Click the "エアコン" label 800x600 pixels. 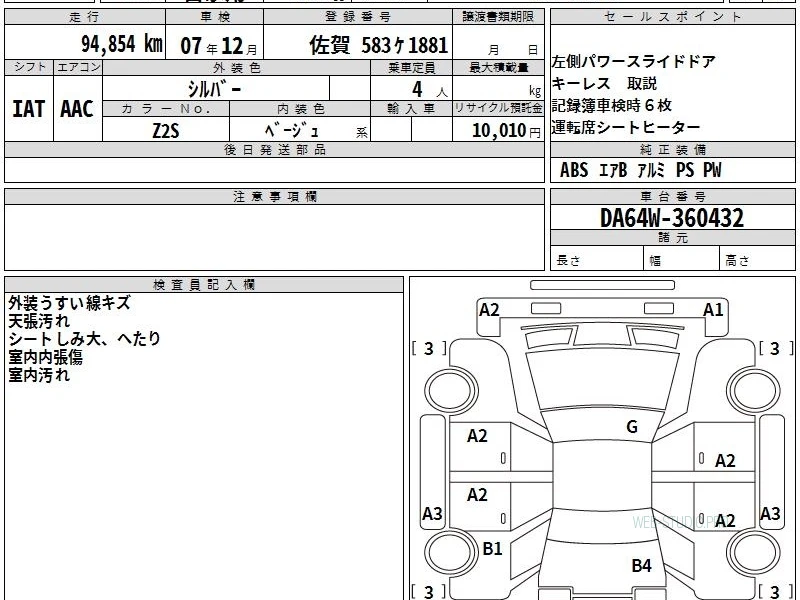click(78, 67)
